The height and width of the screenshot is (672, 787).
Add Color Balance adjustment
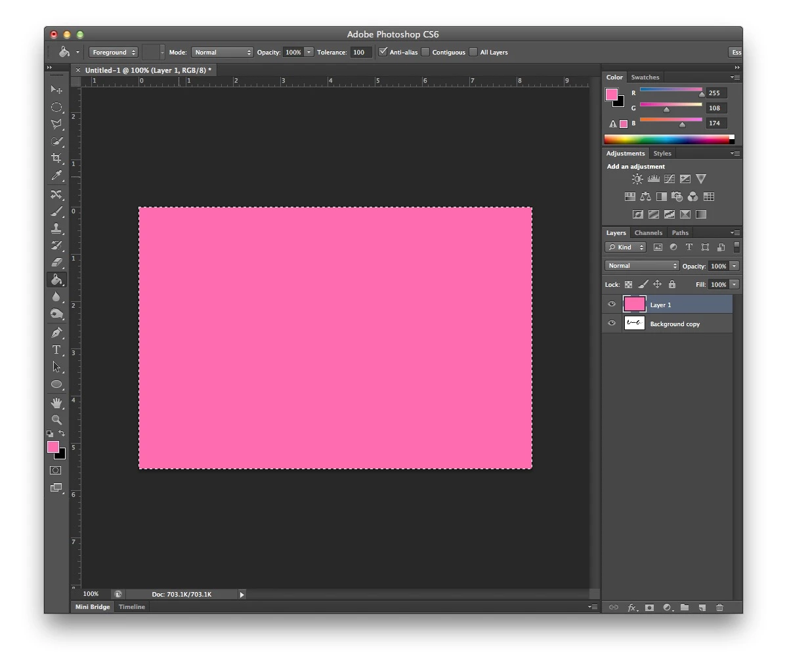[x=645, y=196]
